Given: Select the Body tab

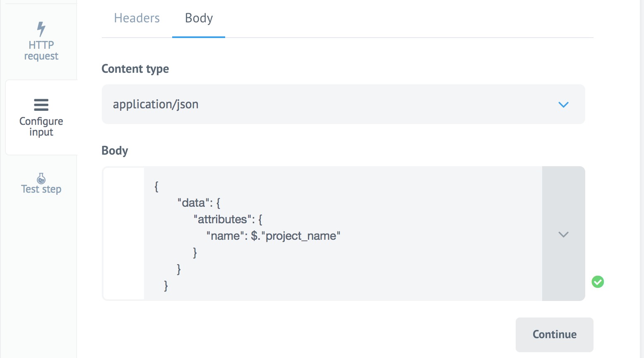Looking at the screenshot, I should click(199, 18).
